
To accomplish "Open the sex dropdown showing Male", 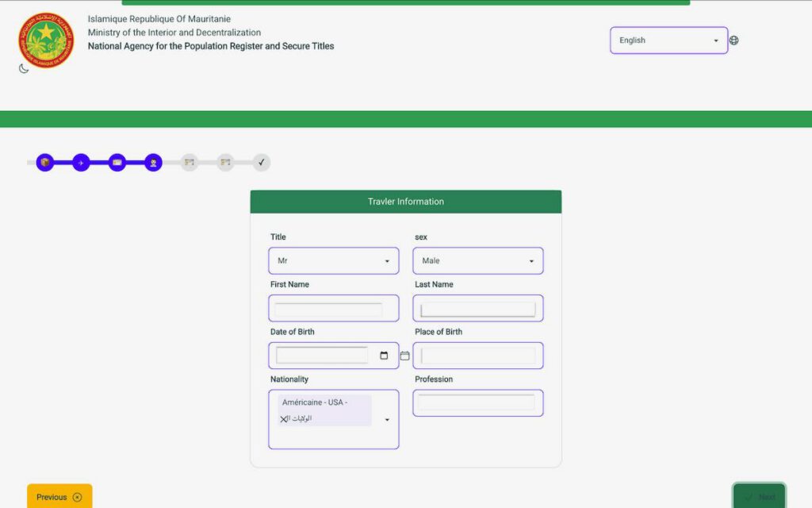I will click(477, 260).
